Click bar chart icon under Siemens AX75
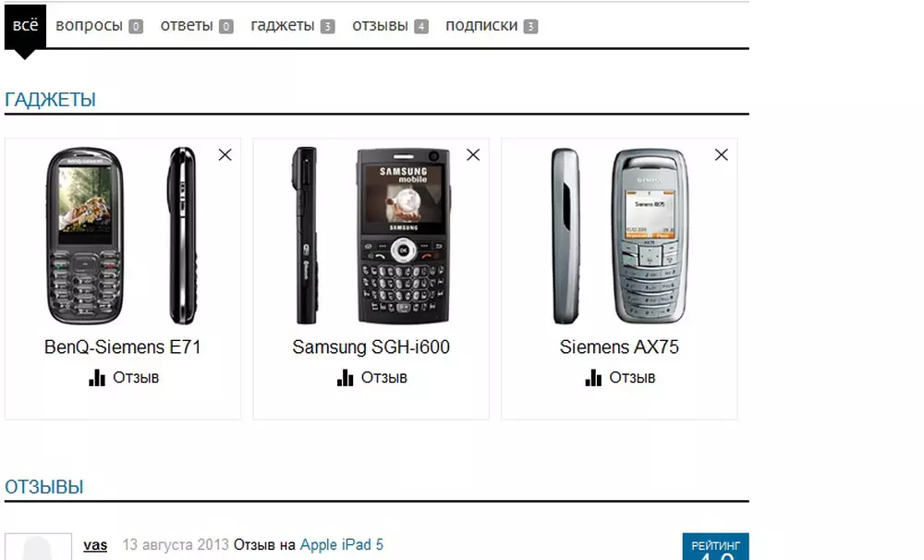 point(593,378)
